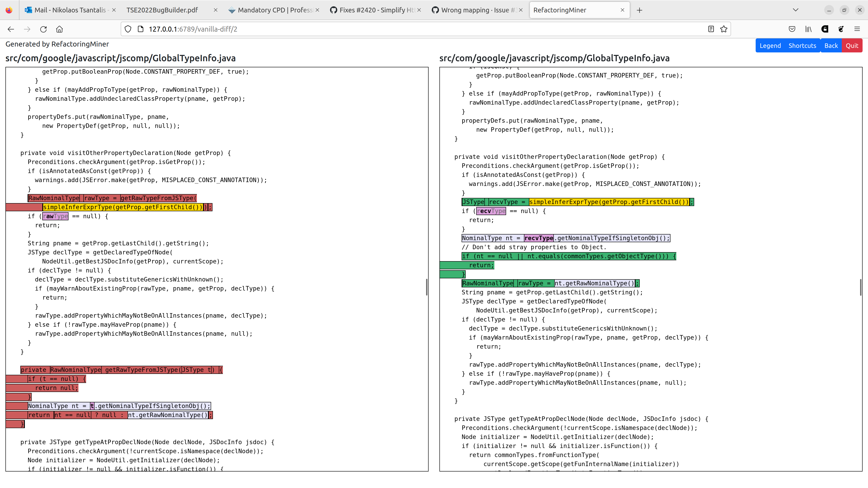Reload the current page

point(43,29)
